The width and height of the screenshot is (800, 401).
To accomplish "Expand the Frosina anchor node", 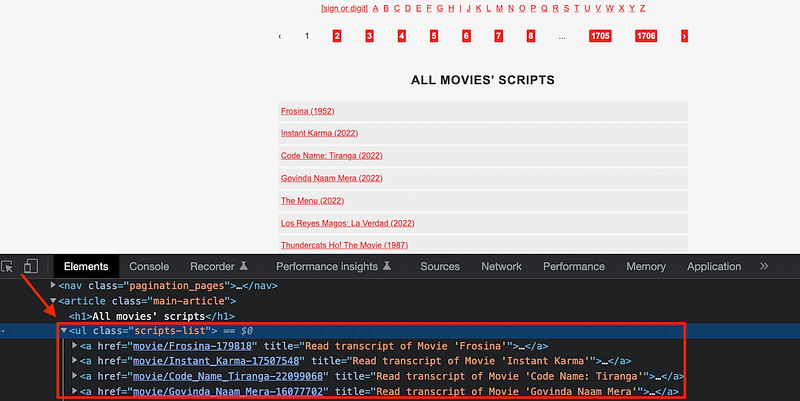I will 74,345.
